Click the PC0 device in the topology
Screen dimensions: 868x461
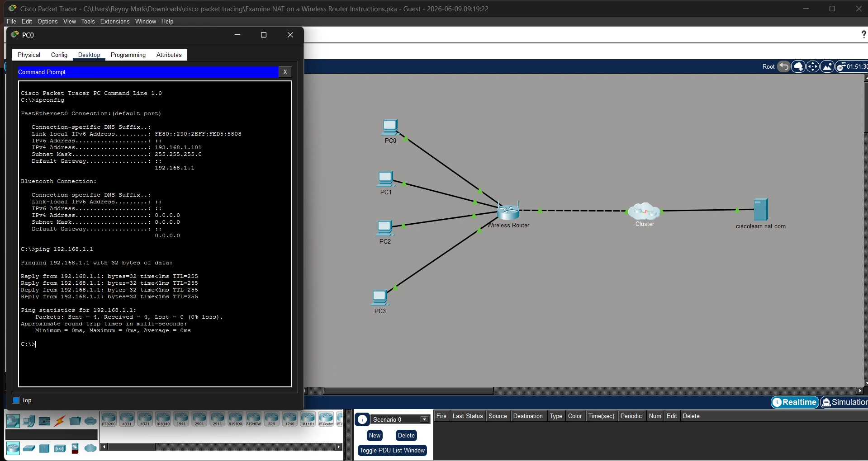click(390, 128)
